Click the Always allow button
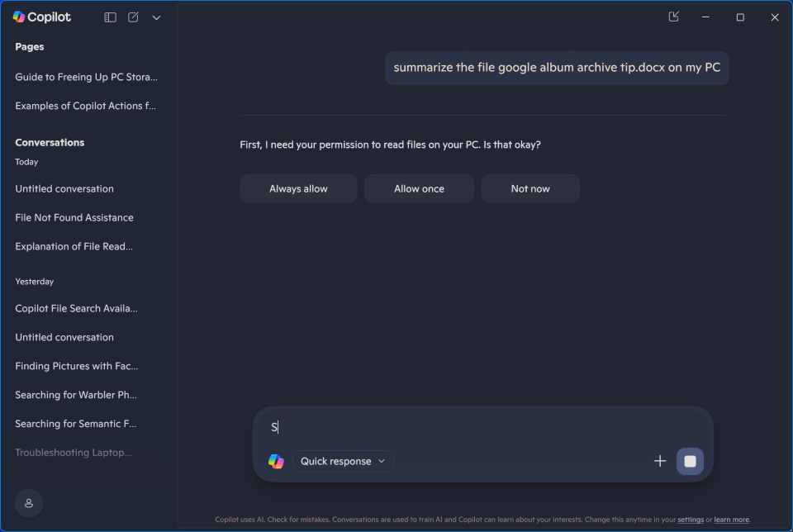The image size is (793, 532). pyautogui.click(x=298, y=188)
